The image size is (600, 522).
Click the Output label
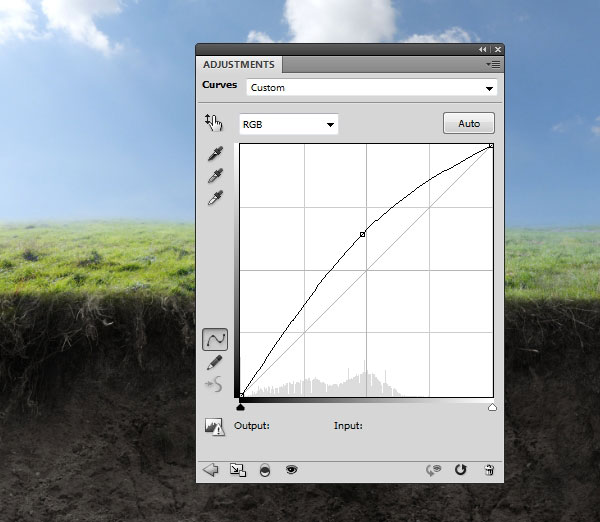(252, 426)
